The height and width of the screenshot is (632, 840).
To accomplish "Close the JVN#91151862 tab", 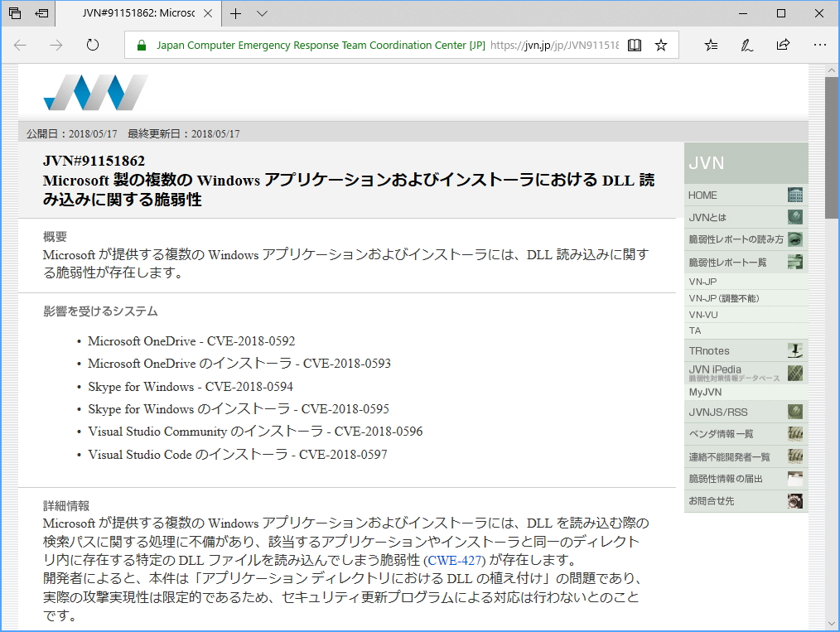I will [x=208, y=13].
